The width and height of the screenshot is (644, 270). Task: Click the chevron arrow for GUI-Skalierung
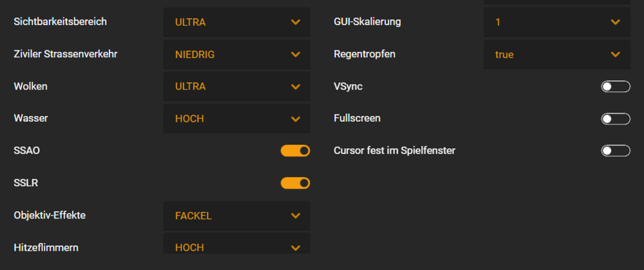(615, 23)
